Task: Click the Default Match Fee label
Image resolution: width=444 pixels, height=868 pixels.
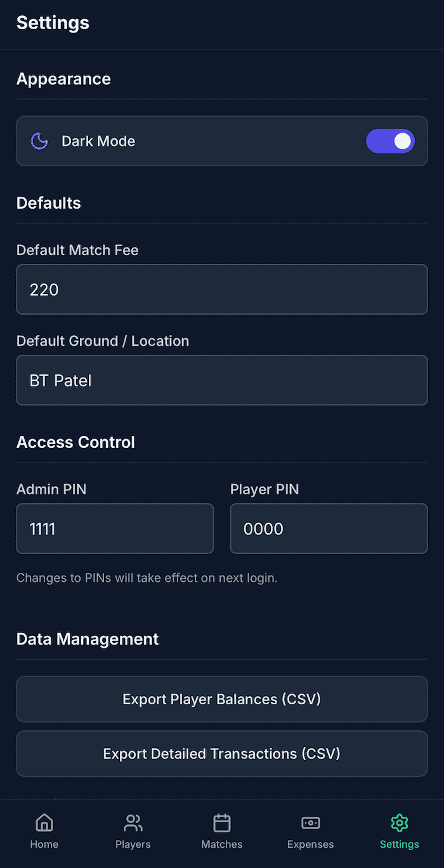Action: pyautogui.click(x=77, y=250)
